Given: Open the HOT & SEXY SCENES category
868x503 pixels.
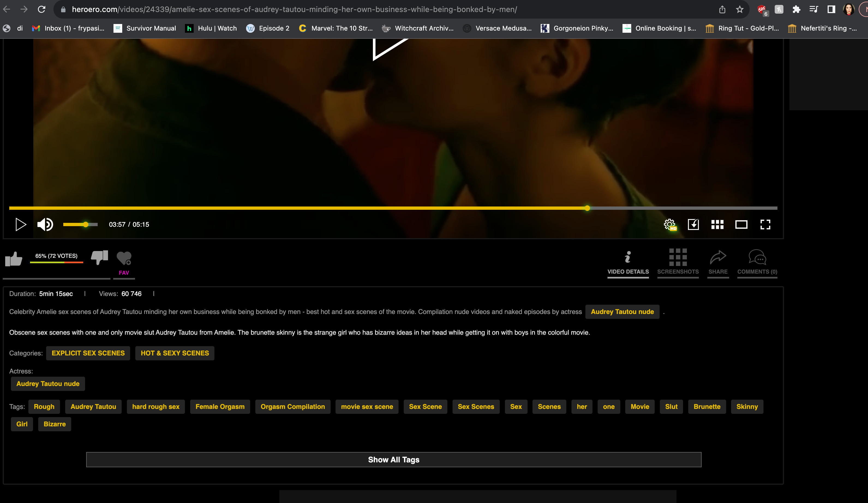Looking at the screenshot, I should click(x=175, y=353).
